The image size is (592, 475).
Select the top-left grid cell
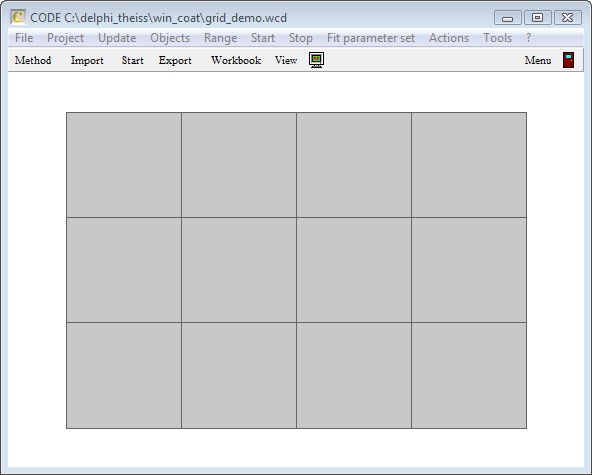click(x=124, y=165)
